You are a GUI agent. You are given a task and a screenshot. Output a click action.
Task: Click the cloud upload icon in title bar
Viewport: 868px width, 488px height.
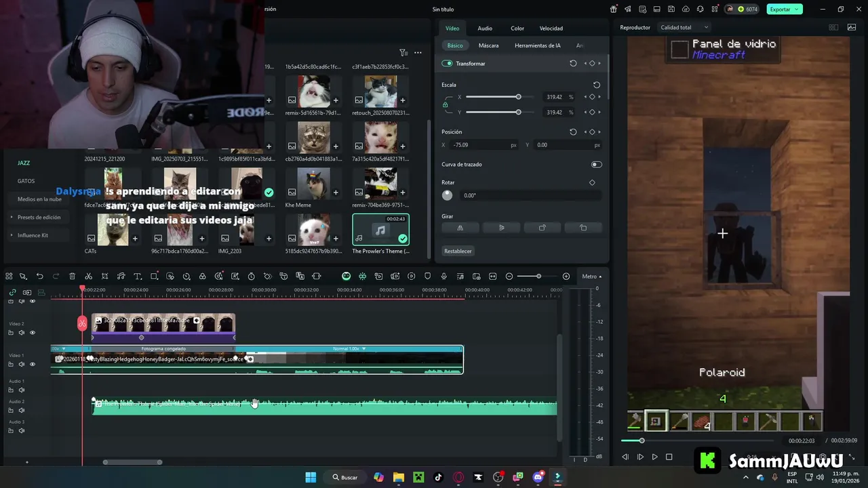pyautogui.click(x=686, y=9)
